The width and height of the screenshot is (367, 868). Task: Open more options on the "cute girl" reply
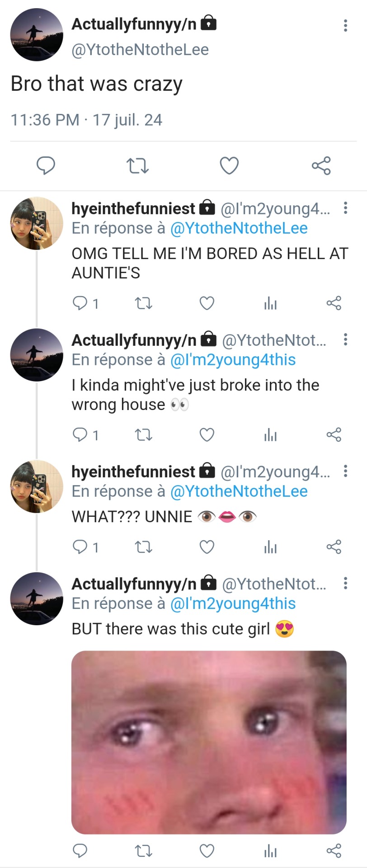click(345, 583)
